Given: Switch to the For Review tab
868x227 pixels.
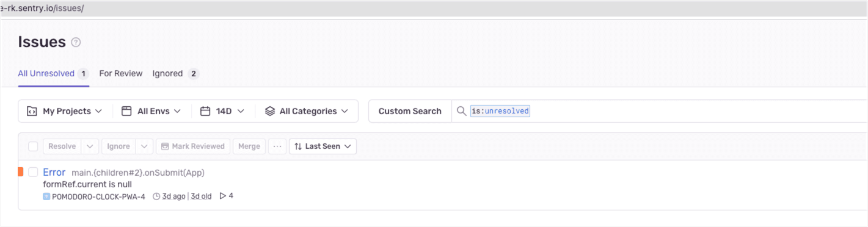Looking at the screenshot, I should point(121,73).
